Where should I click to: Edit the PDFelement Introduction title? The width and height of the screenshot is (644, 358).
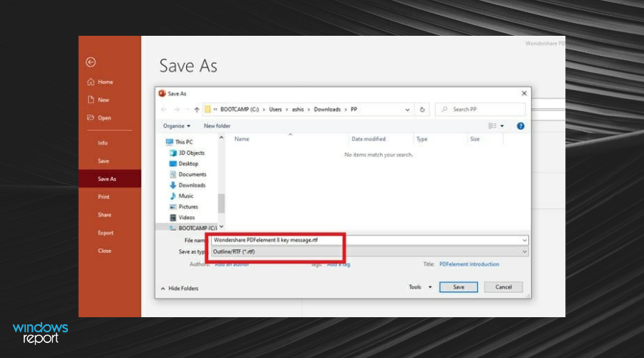click(469, 264)
